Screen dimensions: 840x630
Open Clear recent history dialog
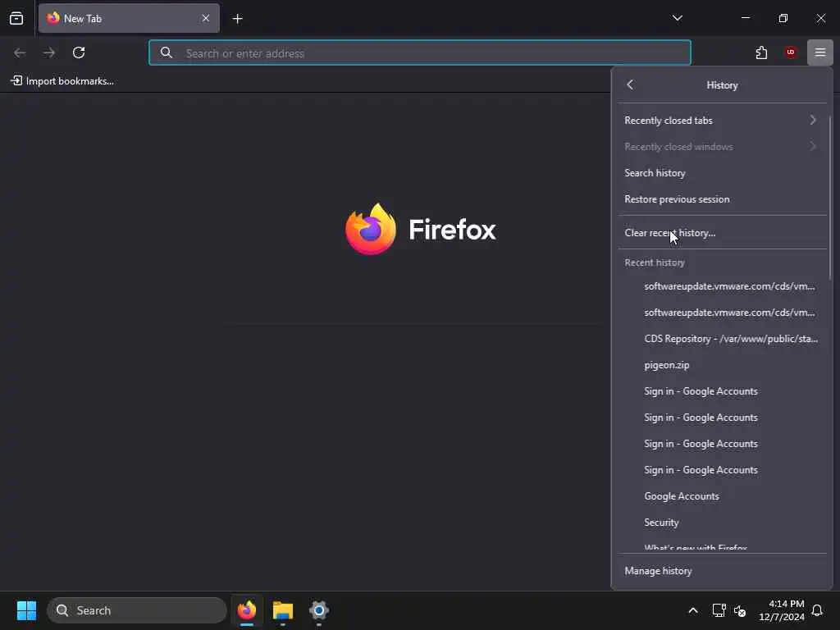(721, 232)
